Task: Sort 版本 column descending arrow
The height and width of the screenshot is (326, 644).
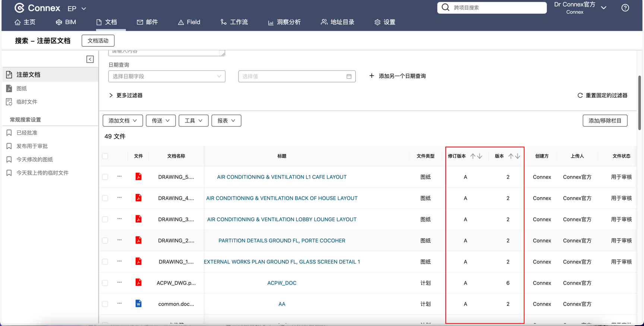Action: pos(518,156)
